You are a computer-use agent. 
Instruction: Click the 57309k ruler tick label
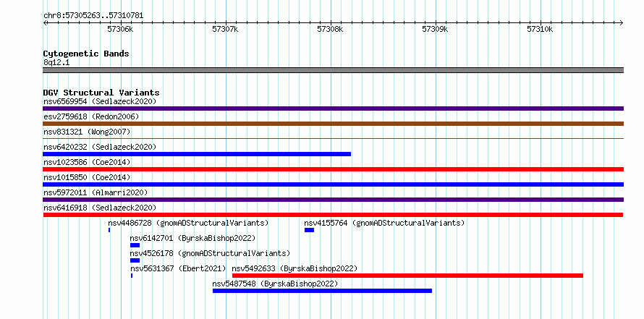(436, 29)
